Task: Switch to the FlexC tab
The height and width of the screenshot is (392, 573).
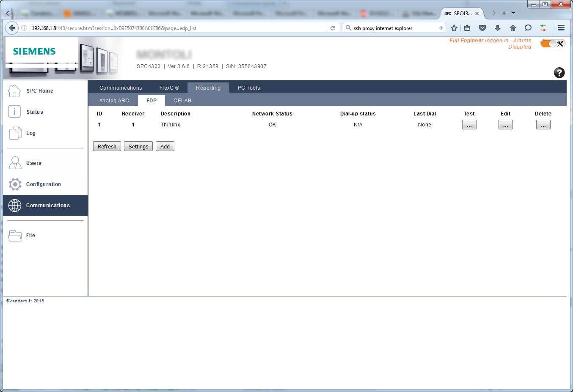Action: point(169,88)
